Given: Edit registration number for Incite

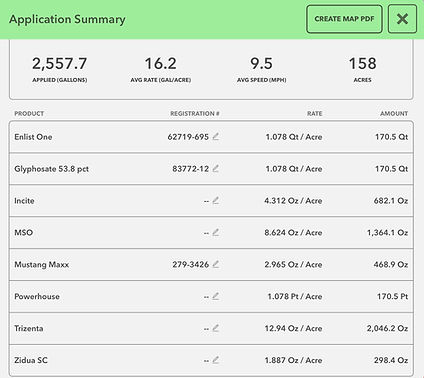Looking at the screenshot, I should click(216, 200).
